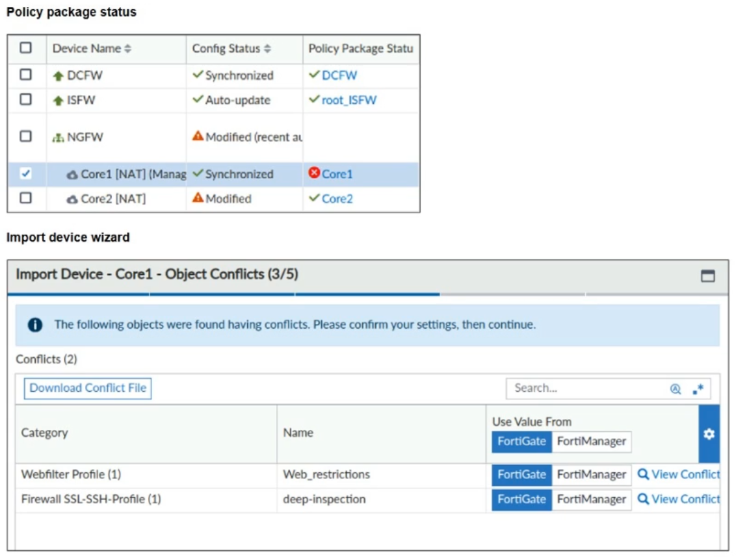Click the red error icon next to Core1 package
Image resolution: width=736 pixels, height=560 pixels.
pyautogui.click(x=314, y=174)
